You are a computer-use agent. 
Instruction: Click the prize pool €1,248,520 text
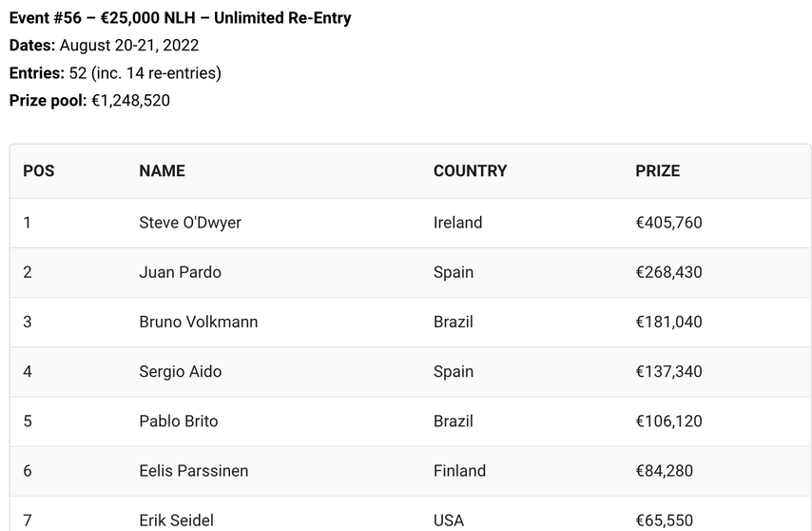click(x=130, y=101)
